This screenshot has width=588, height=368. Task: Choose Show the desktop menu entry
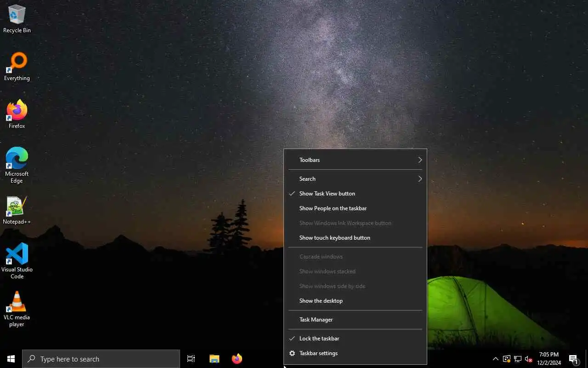tap(356, 301)
